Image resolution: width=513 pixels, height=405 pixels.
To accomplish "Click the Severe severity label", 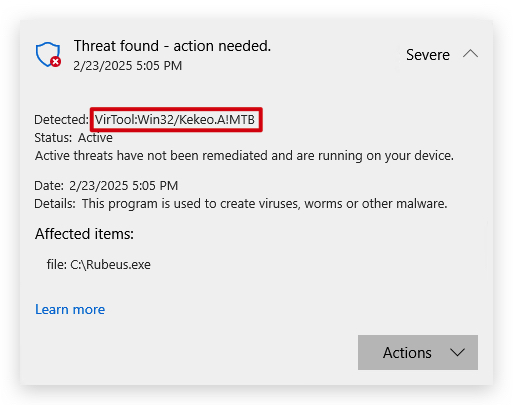I will pos(428,55).
